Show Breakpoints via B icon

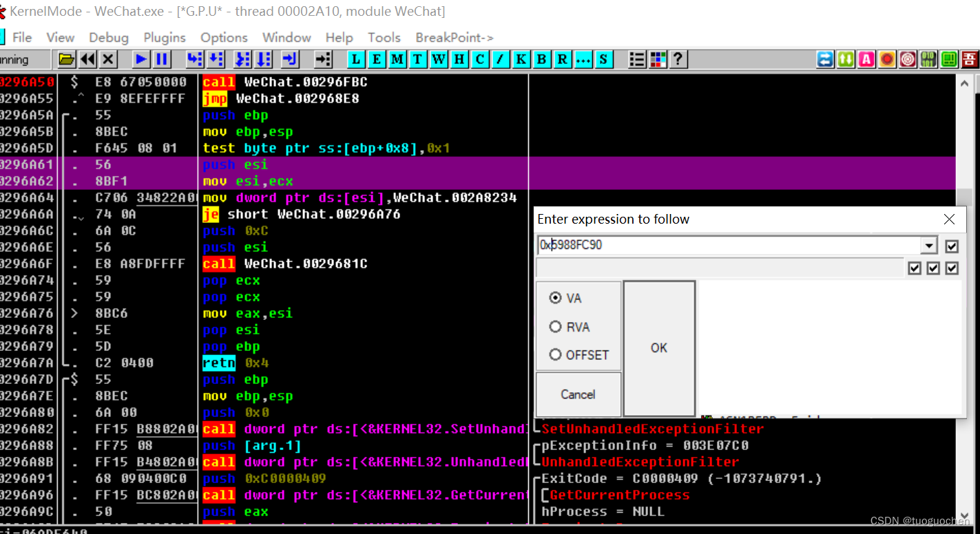[542, 59]
